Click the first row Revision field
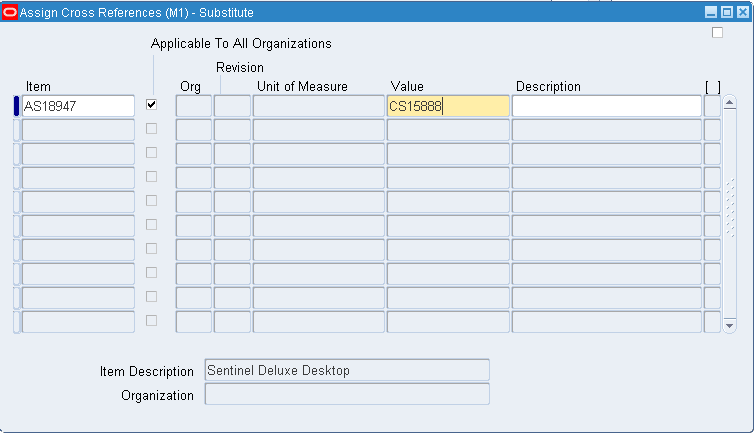This screenshot has height=433, width=756. click(232, 105)
